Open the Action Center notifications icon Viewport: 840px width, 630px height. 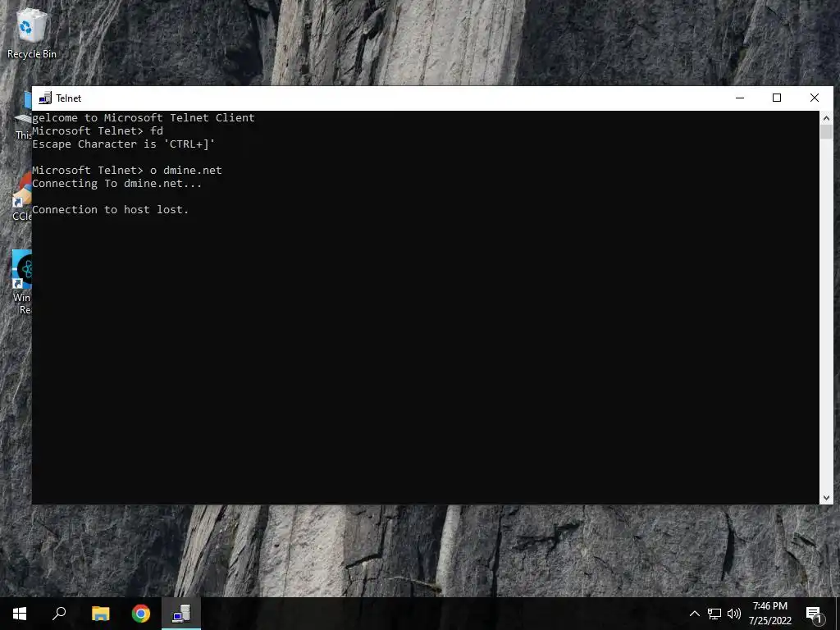pos(814,614)
